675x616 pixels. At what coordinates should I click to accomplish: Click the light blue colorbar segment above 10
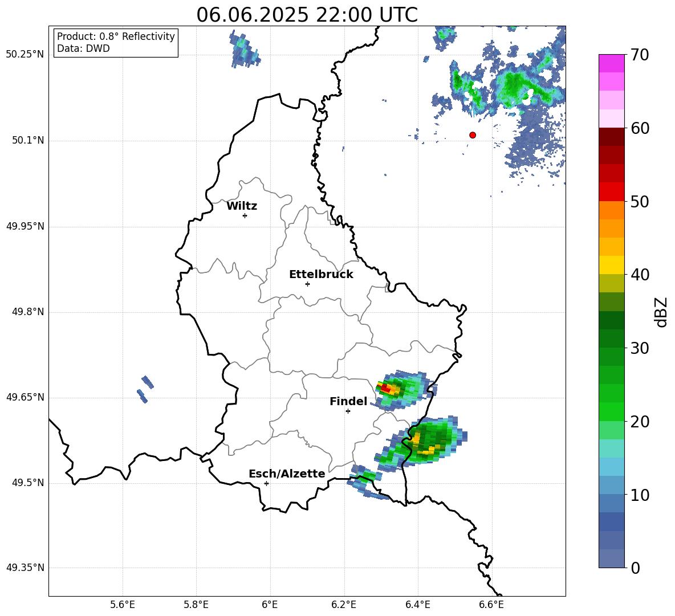coord(611,467)
